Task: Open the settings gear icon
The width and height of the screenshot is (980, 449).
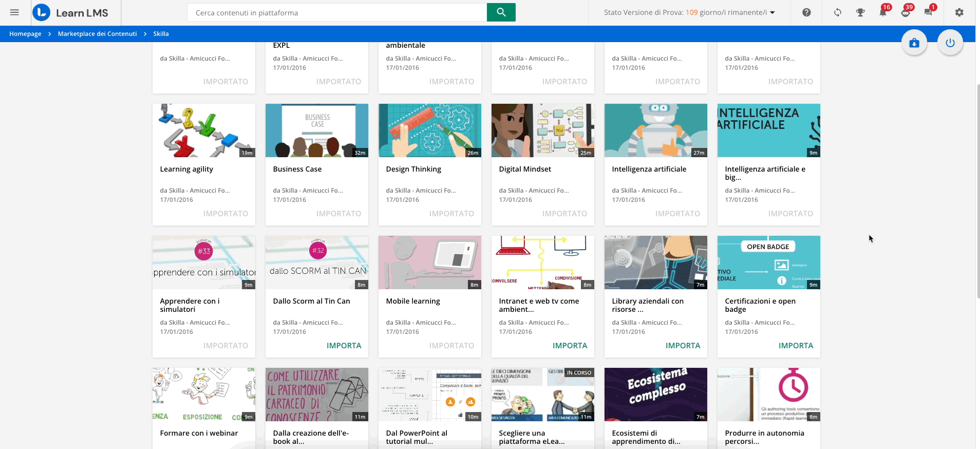Action: point(959,12)
